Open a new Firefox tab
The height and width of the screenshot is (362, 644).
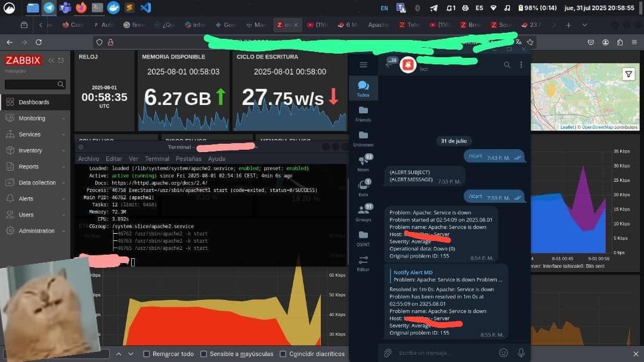568,25
